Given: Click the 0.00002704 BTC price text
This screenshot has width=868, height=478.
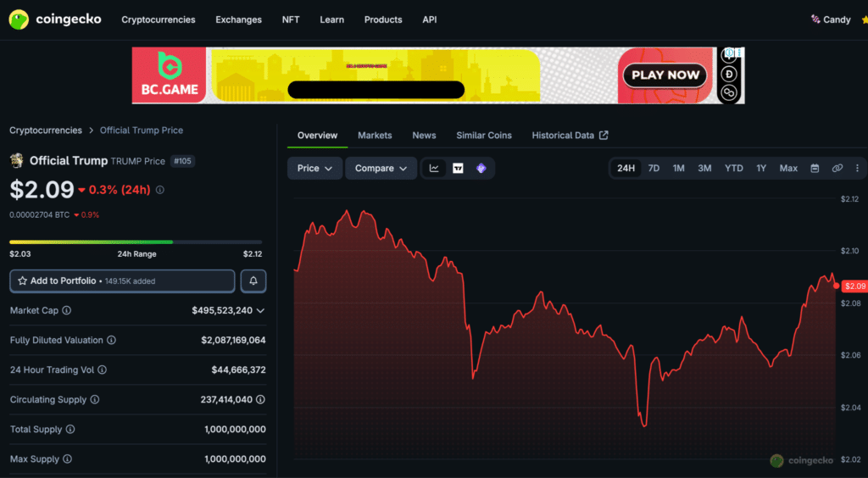Looking at the screenshot, I should pos(40,214).
